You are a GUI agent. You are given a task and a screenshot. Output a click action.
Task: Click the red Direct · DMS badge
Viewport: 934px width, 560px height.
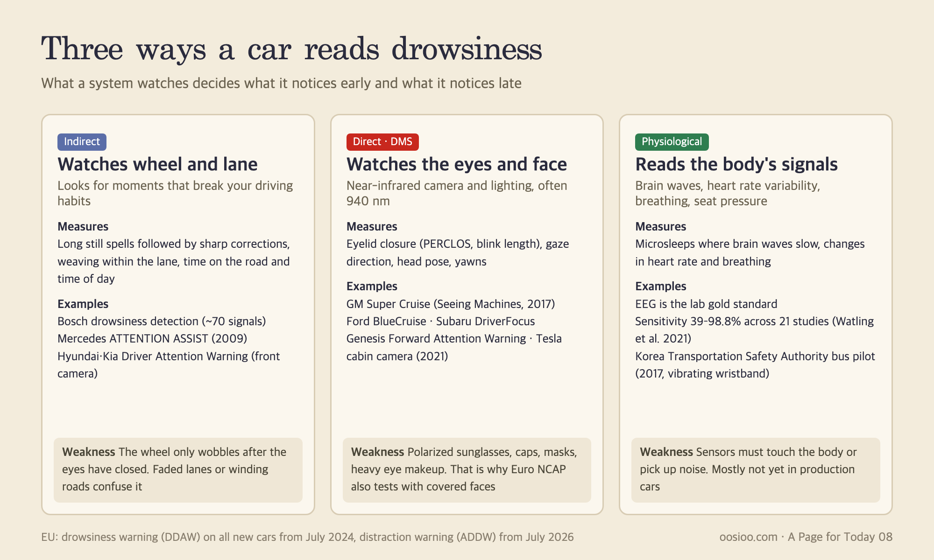tap(382, 142)
